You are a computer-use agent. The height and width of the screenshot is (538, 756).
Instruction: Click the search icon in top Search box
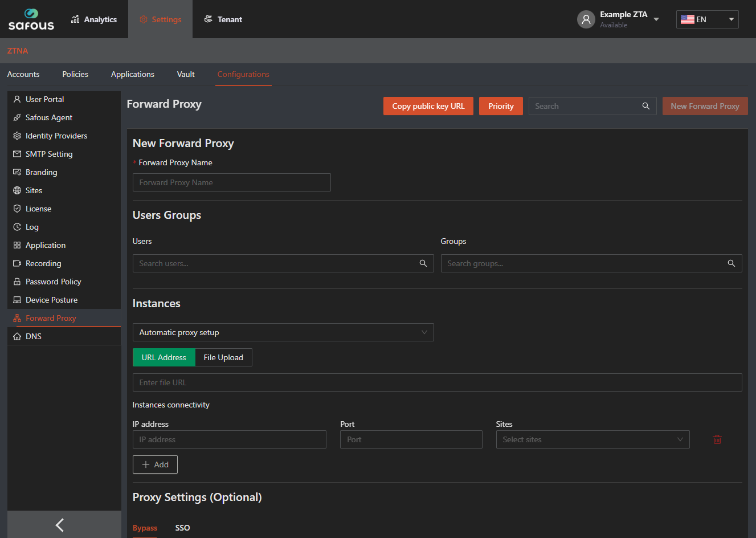[x=646, y=106]
